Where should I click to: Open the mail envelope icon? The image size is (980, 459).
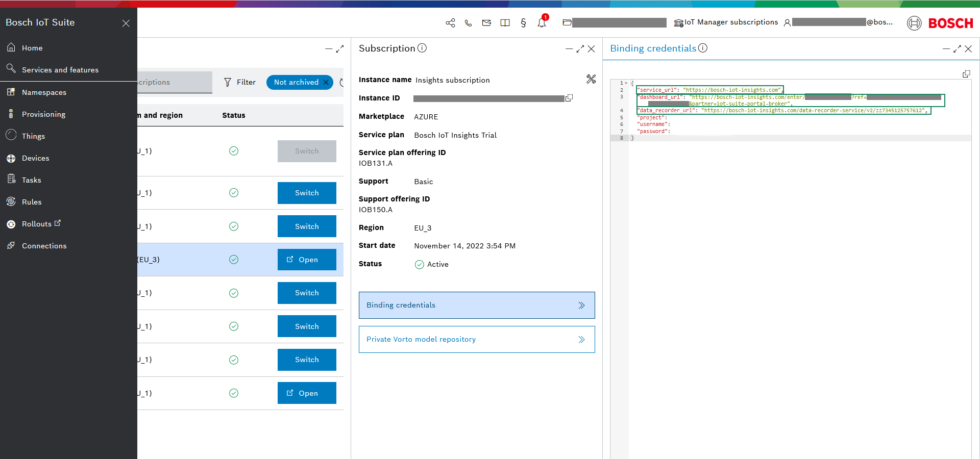(486, 23)
